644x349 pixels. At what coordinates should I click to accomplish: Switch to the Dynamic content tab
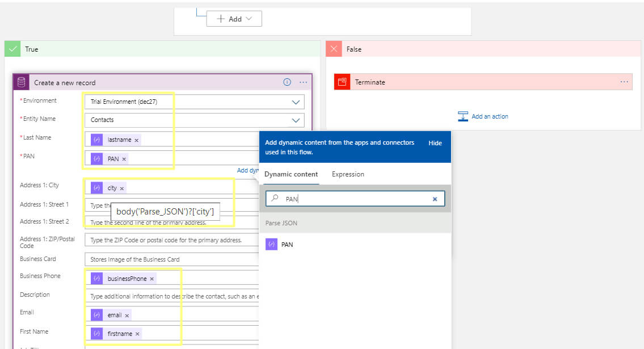[291, 174]
